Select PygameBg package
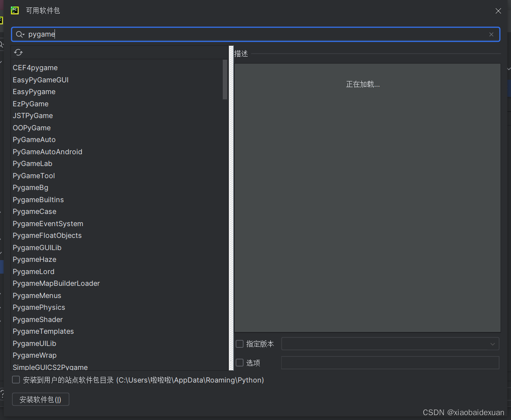 (31, 187)
